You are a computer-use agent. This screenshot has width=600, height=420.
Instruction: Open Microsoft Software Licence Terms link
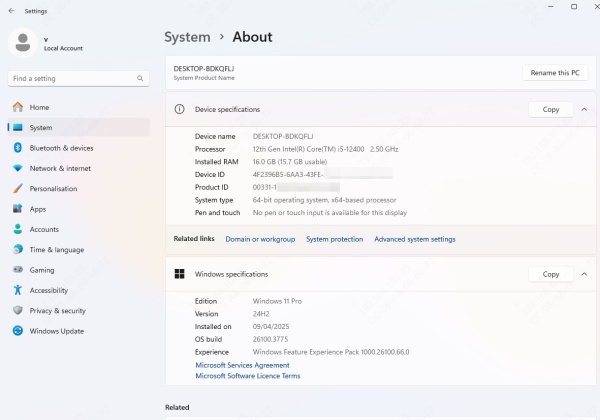(248, 376)
